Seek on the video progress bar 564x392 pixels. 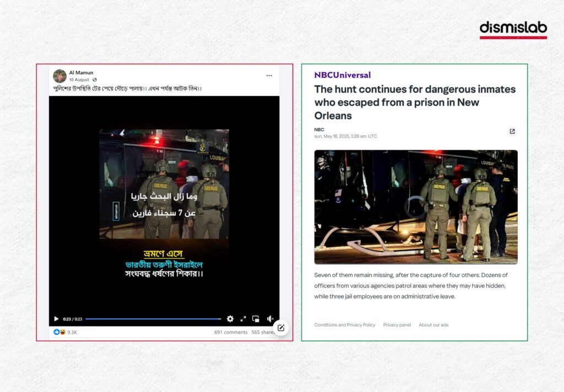pos(153,319)
